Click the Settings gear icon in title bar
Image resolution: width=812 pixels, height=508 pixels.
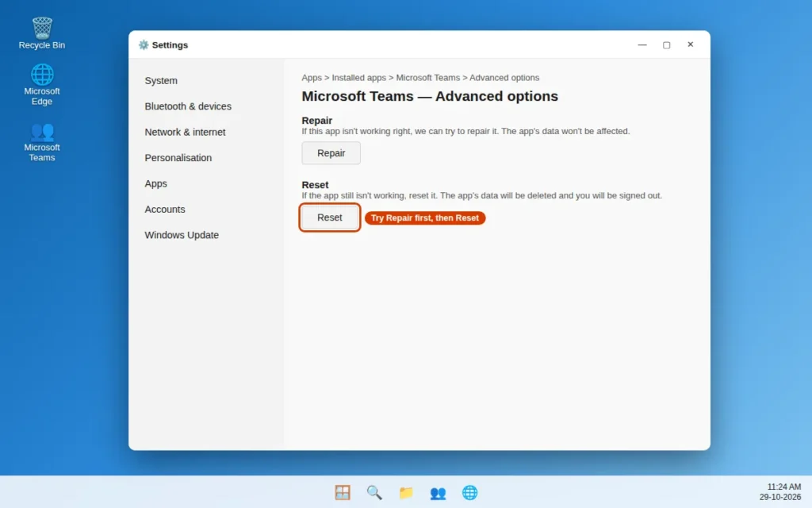144,45
